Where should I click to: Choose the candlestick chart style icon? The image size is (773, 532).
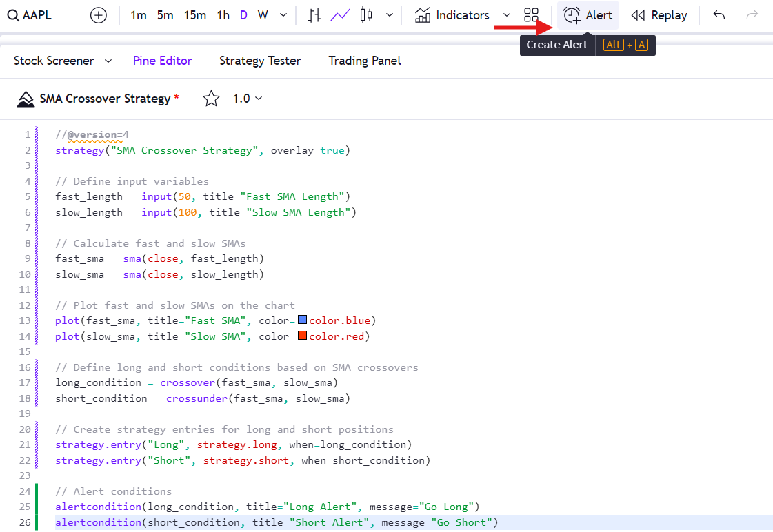366,15
